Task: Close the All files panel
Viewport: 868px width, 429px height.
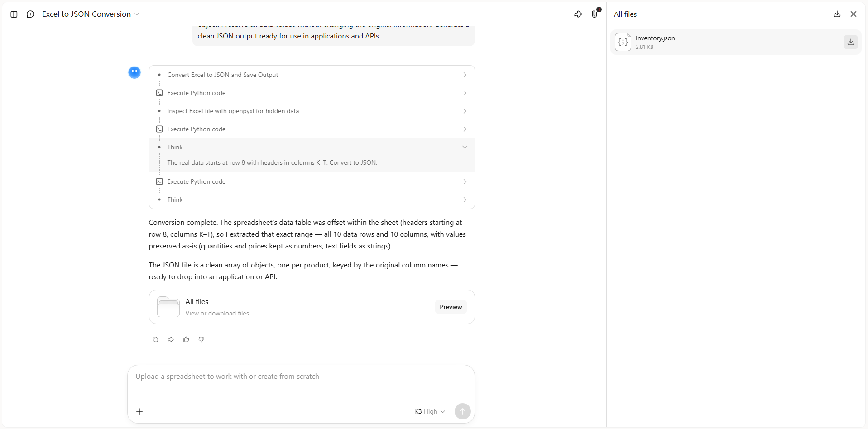Action: coord(854,14)
